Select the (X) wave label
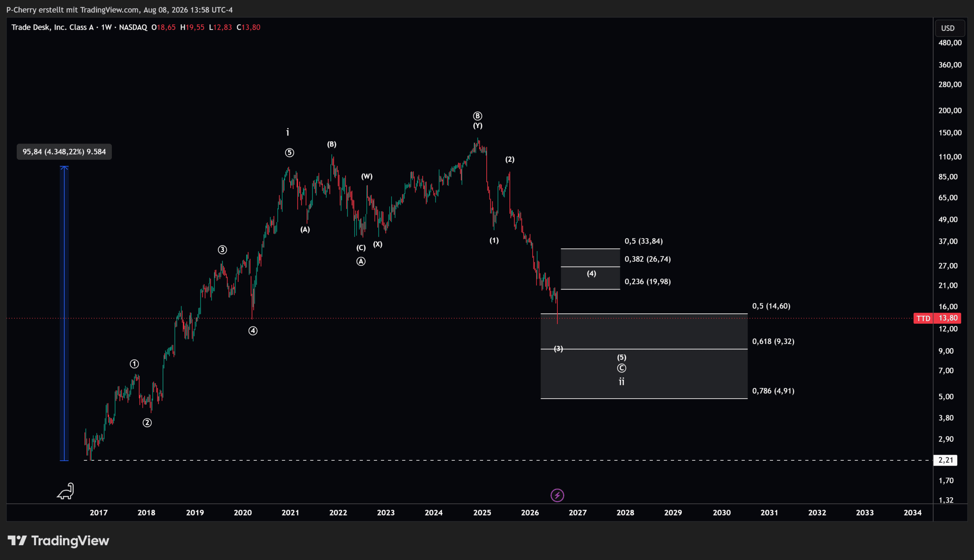The width and height of the screenshot is (974, 560). [378, 244]
